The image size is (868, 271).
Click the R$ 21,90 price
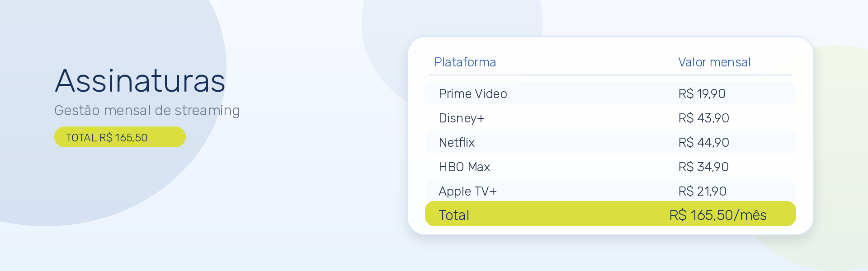click(x=702, y=191)
